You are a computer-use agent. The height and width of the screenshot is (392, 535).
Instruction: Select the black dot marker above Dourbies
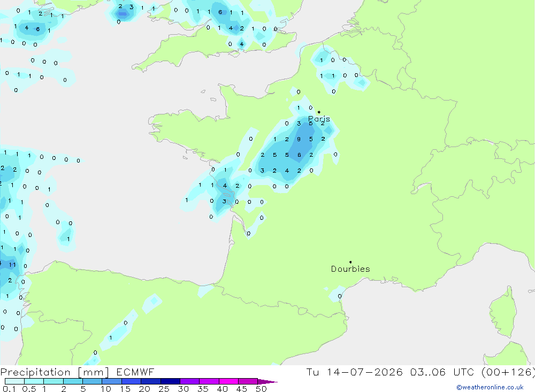350,262
